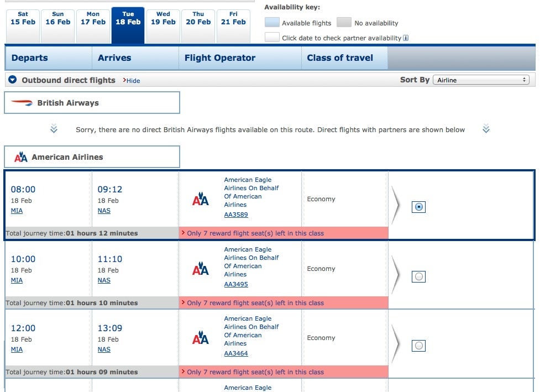Click the American Airlines header logo icon

click(21, 157)
